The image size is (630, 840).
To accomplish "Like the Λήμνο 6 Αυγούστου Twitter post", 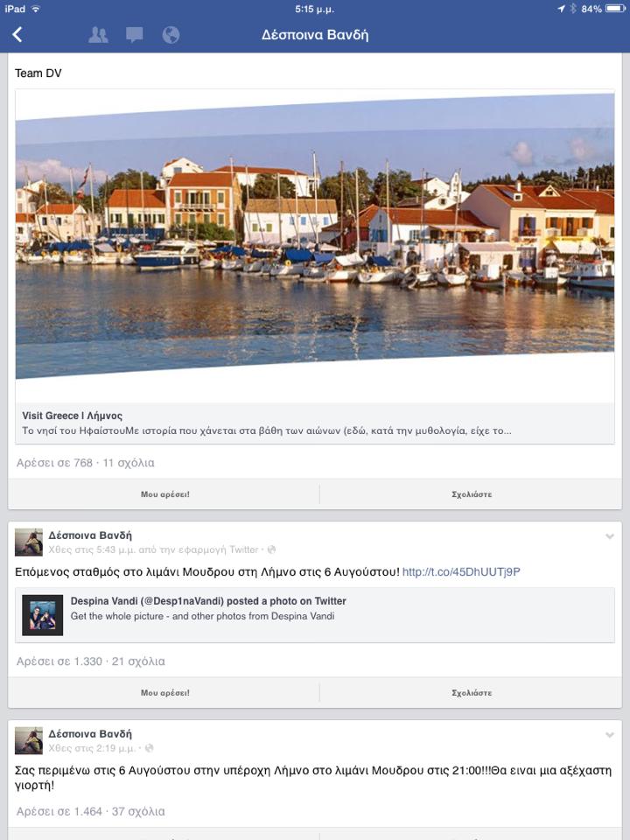I will click(x=164, y=693).
